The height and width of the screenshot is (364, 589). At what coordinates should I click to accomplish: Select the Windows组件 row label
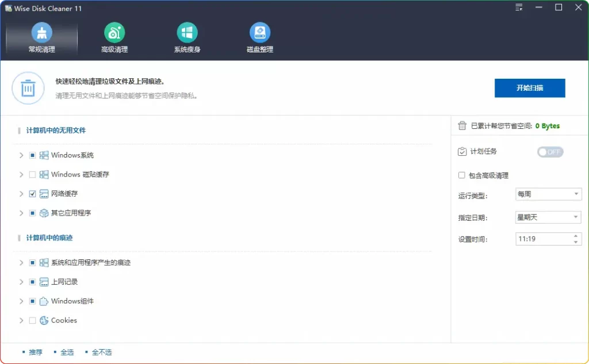coord(72,301)
